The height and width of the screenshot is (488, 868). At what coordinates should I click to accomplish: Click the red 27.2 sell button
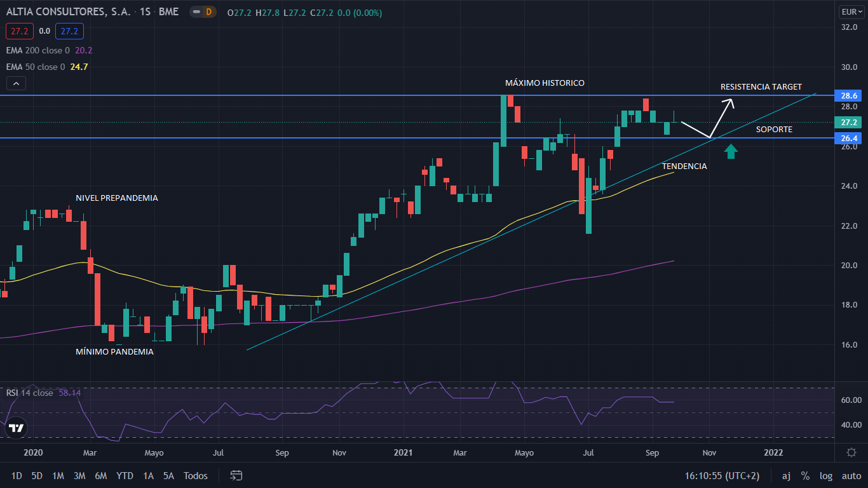20,30
